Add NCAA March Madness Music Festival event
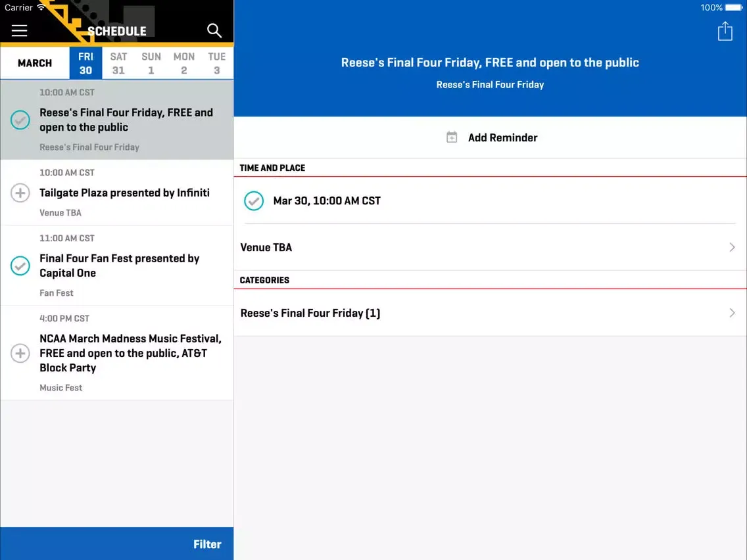The height and width of the screenshot is (560, 747). click(20, 354)
